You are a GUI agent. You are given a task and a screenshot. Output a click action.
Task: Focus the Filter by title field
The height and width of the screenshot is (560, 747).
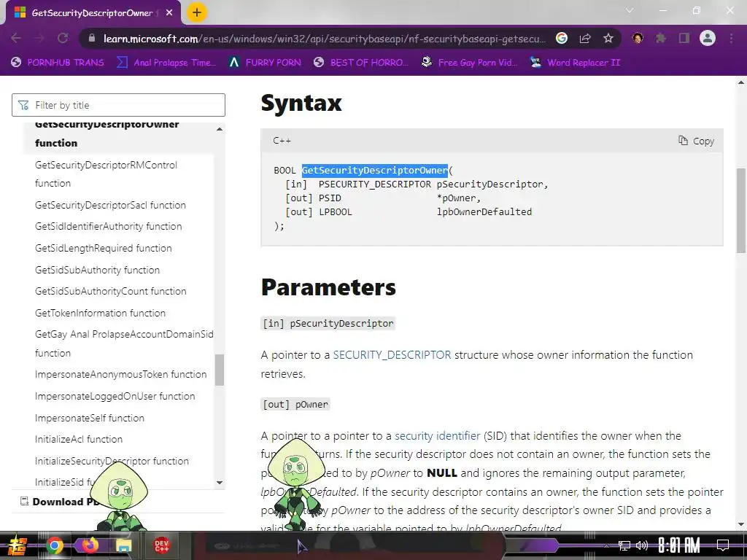pyautogui.click(x=118, y=105)
